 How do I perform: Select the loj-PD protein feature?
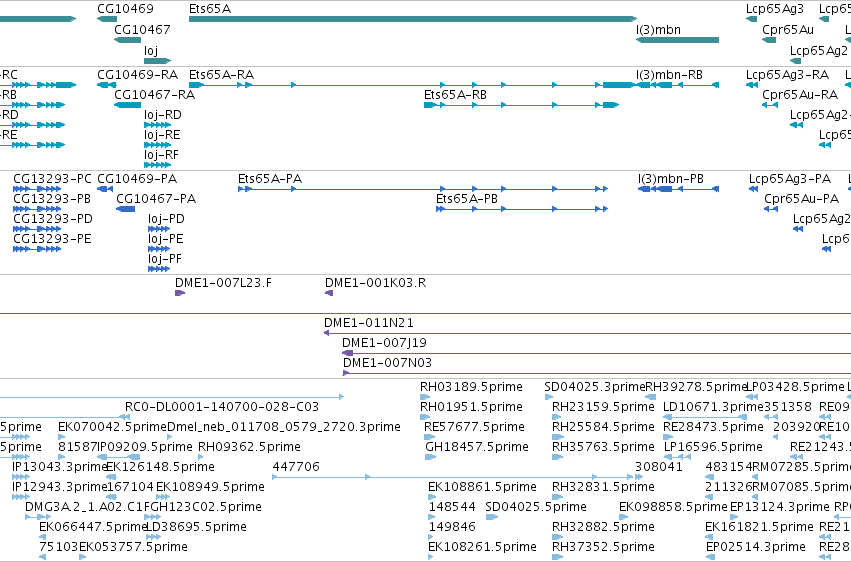tap(159, 229)
